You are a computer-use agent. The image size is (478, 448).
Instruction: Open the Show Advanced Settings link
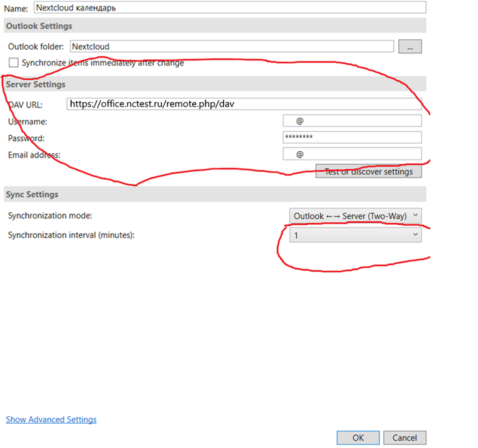tap(51, 419)
